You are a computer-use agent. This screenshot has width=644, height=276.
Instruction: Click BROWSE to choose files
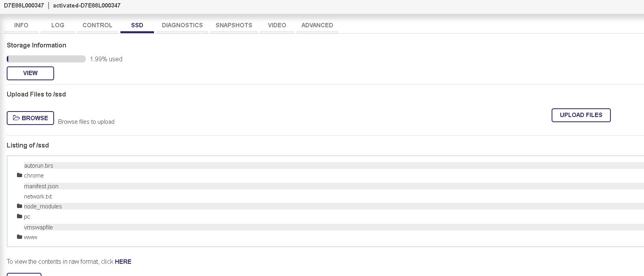coord(30,118)
